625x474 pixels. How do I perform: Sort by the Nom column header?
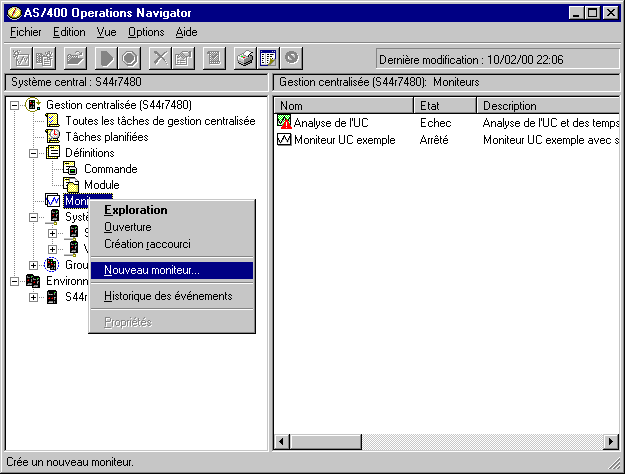(344, 106)
